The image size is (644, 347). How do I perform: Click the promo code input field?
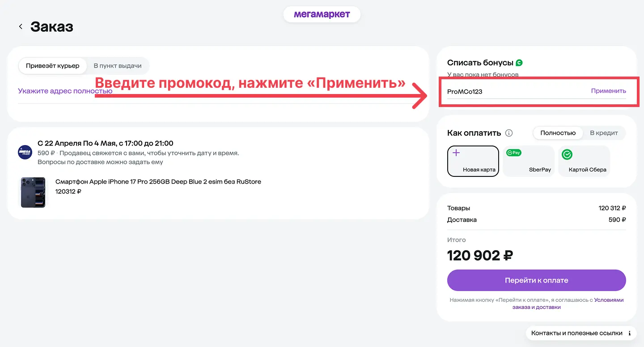(x=517, y=91)
